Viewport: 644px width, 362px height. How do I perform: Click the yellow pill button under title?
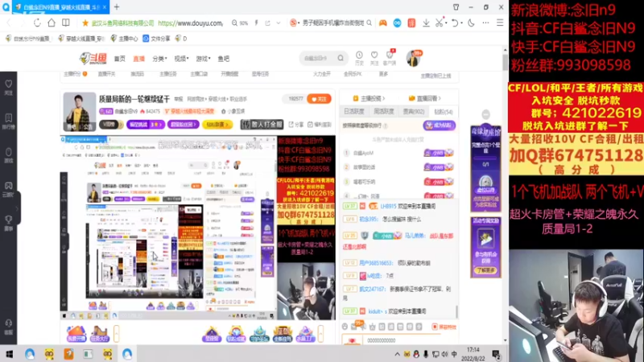tap(217, 125)
